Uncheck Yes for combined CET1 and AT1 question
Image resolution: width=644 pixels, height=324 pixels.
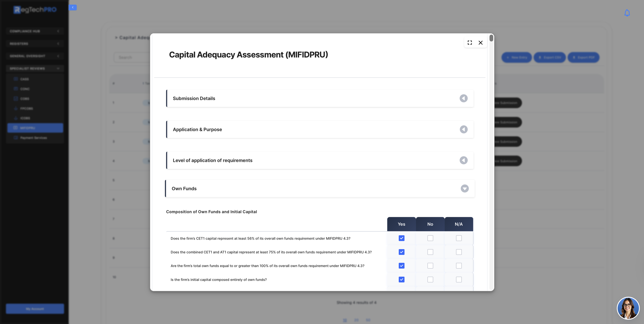(x=401, y=252)
